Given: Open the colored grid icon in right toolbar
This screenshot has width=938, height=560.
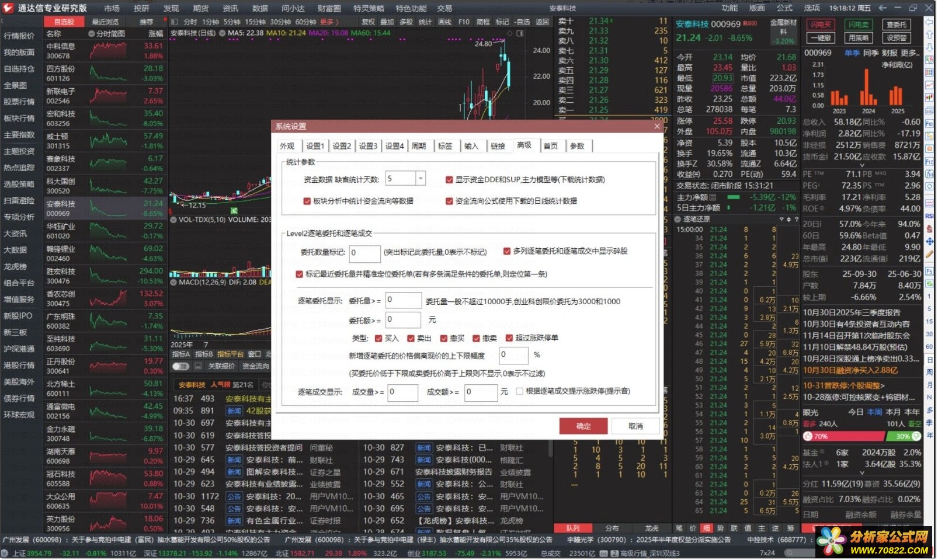Looking at the screenshot, I should (930, 72).
